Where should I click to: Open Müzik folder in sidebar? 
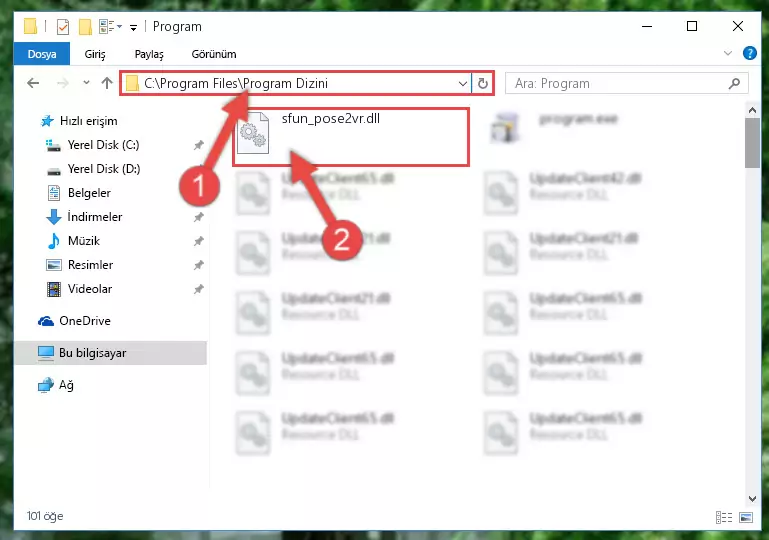click(83, 241)
